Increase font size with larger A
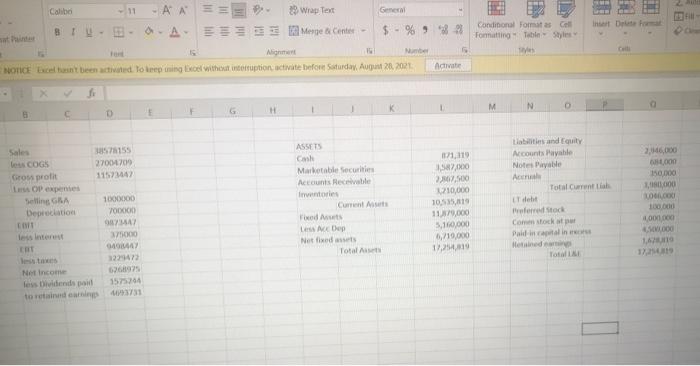This screenshot has width=700, height=366. pos(167,10)
